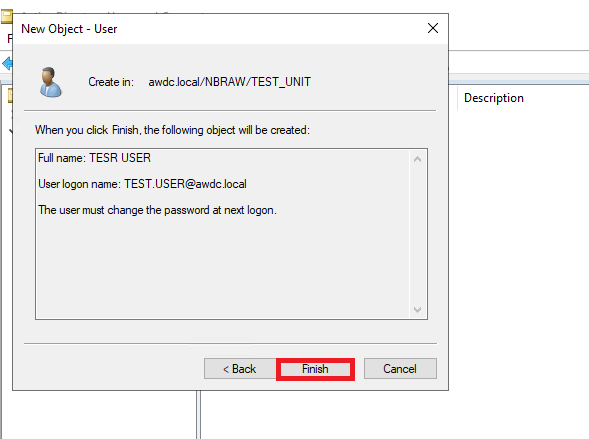Screen dimensions: 589x439
Task: Click the Description column header
Action: click(x=494, y=98)
